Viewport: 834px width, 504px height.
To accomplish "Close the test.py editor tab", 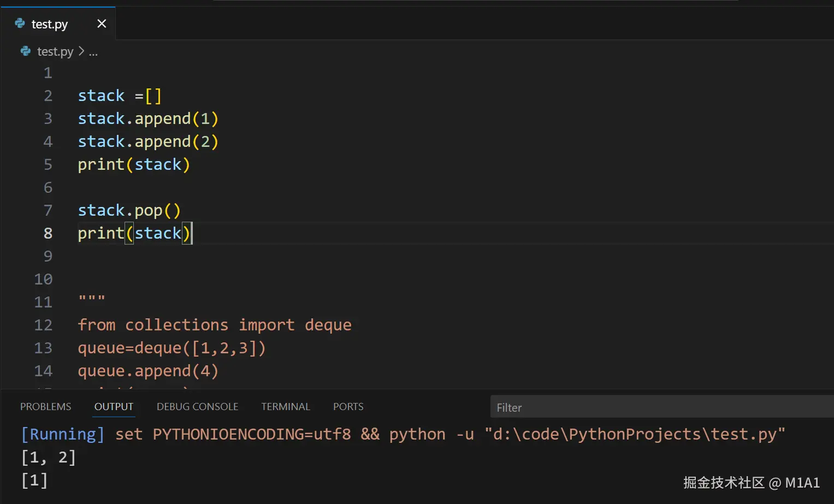I will coord(102,23).
